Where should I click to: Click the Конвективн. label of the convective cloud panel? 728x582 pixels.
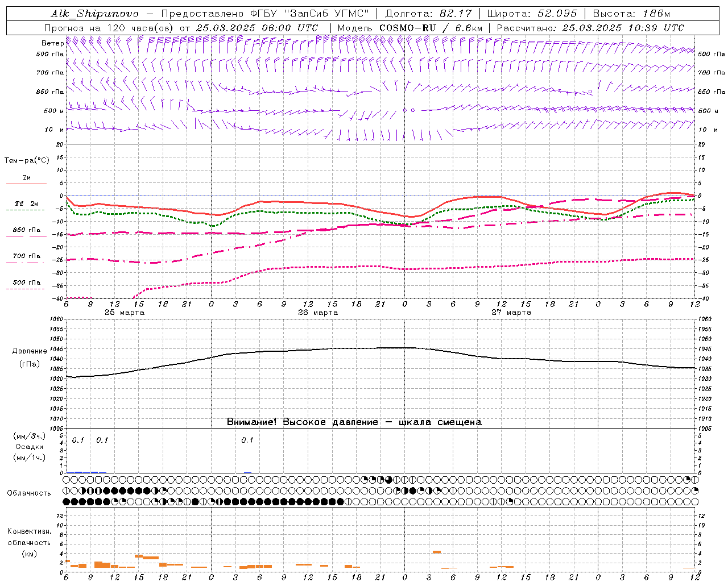pos(29,531)
